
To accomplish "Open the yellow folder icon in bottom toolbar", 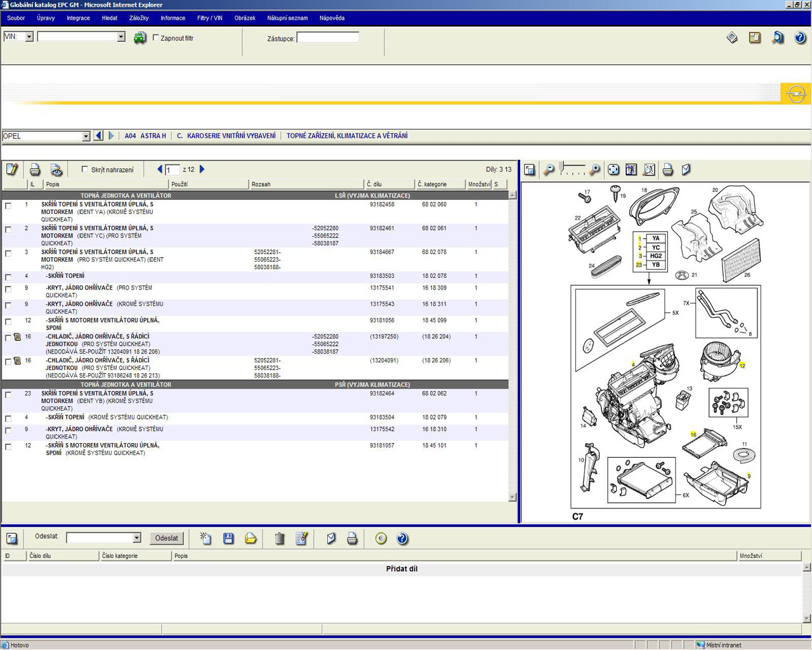I will (251, 538).
